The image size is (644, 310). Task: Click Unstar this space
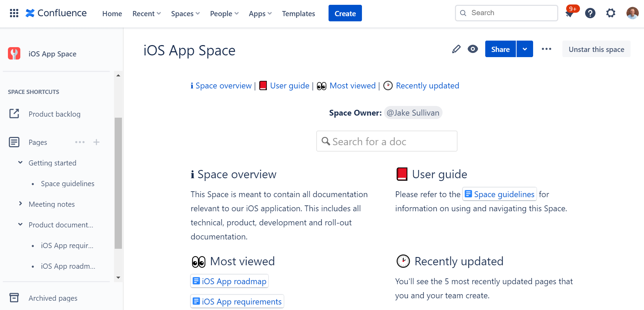click(596, 49)
